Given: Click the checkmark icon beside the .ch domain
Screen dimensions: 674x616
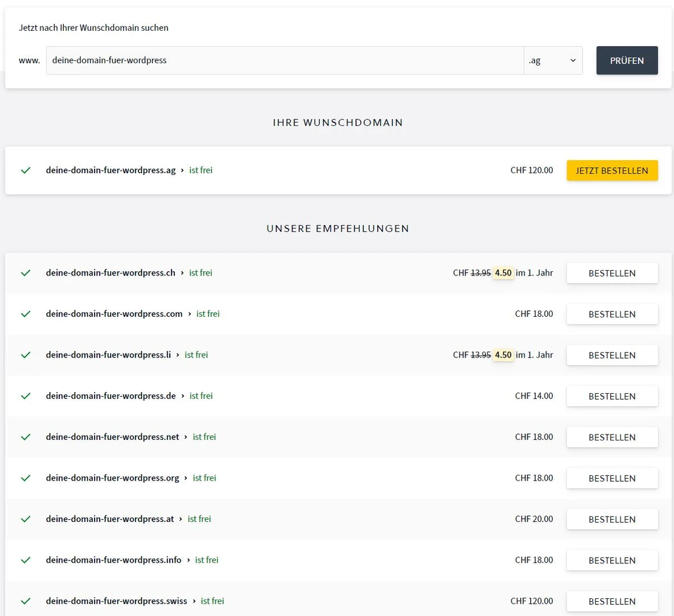Looking at the screenshot, I should tap(25, 273).
